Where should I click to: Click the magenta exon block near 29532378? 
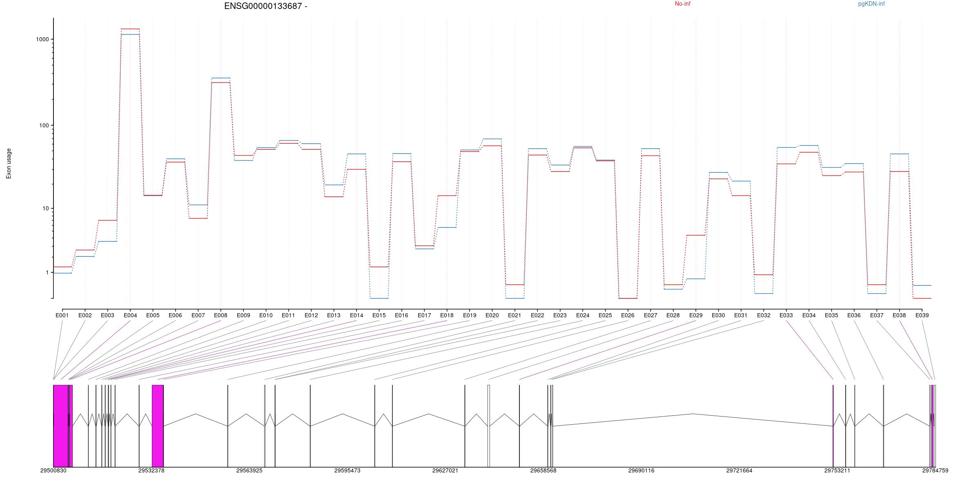click(158, 426)
